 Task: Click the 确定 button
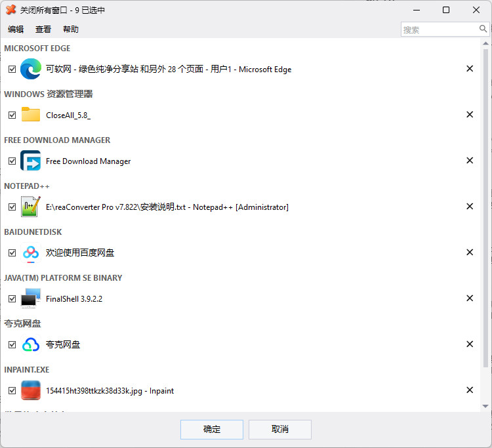(212, 429)
